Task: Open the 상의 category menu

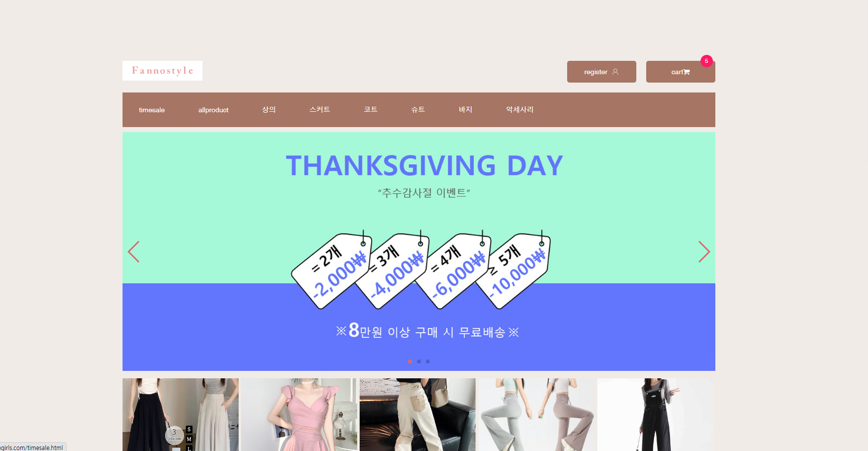Action: click(x=269, y=109)
